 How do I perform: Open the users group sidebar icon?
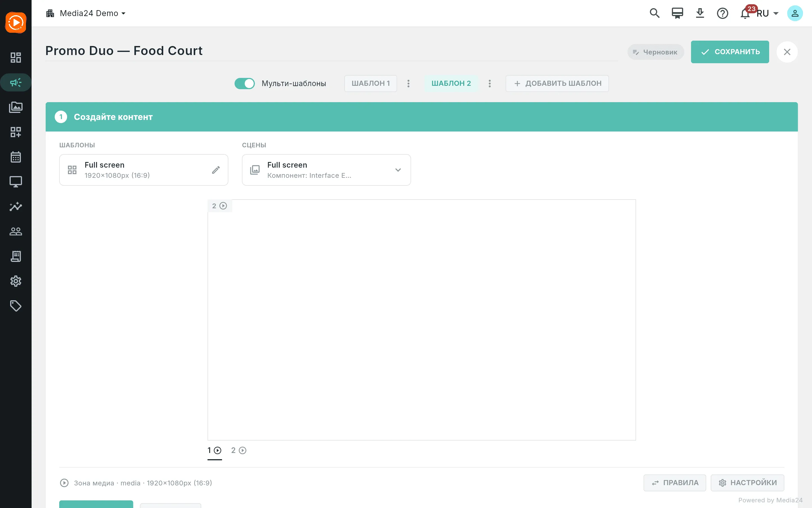pyautogui.click(x=16, y=231)
